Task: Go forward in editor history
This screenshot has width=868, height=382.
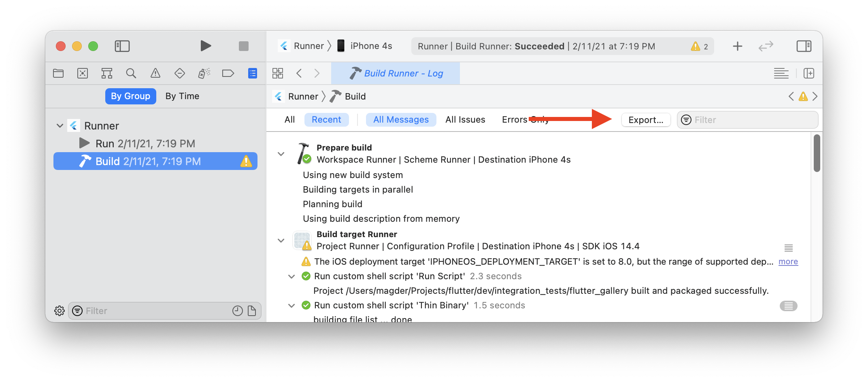Action: (x=317, y=73)
